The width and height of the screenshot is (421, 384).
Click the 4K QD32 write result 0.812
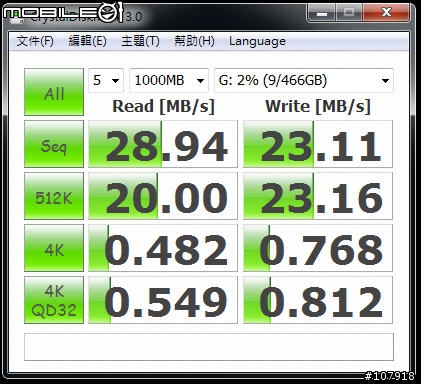click(318, 300)
